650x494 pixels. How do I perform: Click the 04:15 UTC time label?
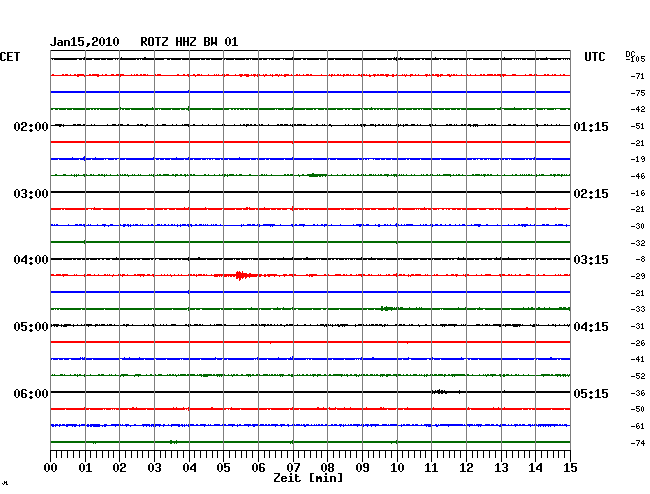591,327
